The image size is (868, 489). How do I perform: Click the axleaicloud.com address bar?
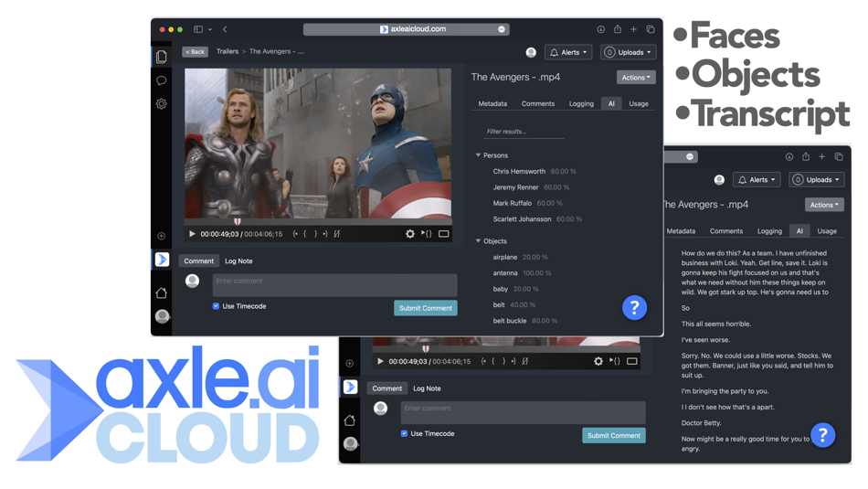click(406, 29)
